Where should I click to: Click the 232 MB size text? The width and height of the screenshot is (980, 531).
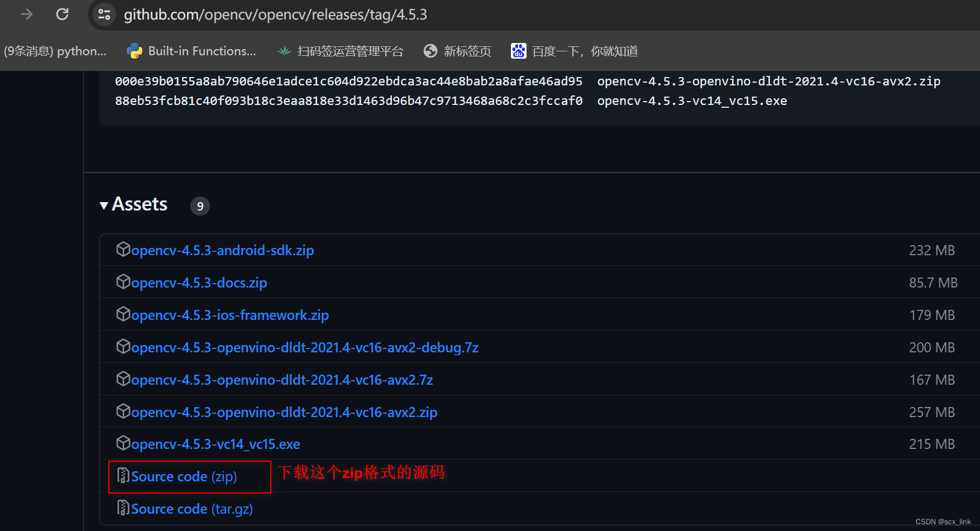click(932, 250)
